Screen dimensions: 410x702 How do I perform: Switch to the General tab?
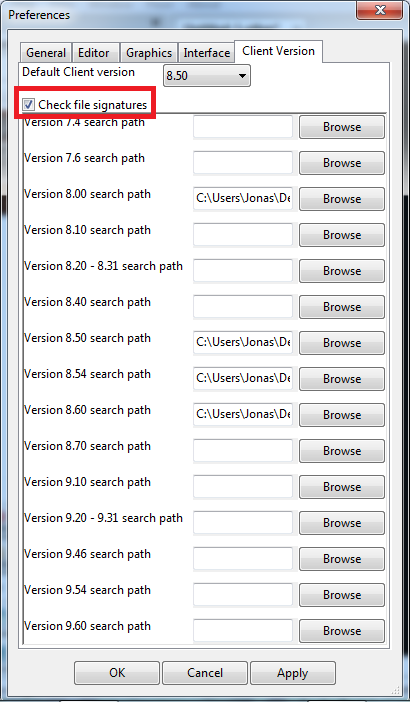[46, 53]
